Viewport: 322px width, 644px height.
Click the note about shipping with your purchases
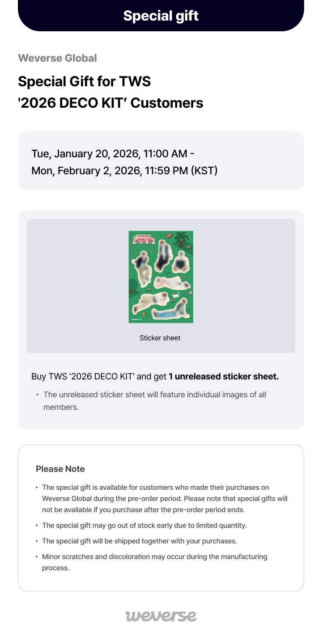click(x=139, y=541)
